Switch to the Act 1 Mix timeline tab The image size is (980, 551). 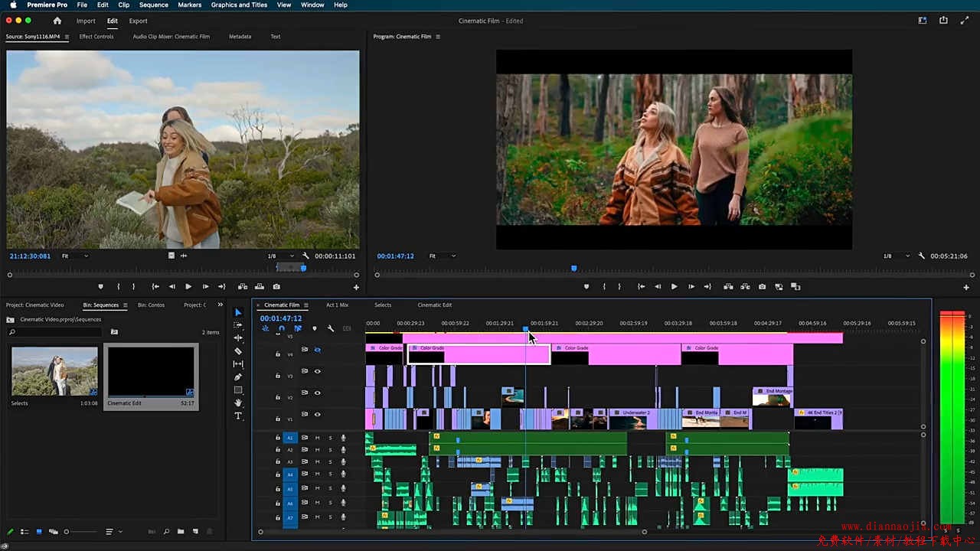[337, 305]
